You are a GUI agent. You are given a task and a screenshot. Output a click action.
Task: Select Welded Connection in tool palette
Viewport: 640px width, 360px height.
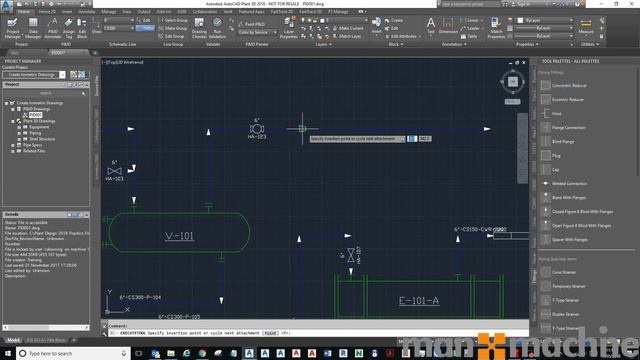[x=564, y=183]
